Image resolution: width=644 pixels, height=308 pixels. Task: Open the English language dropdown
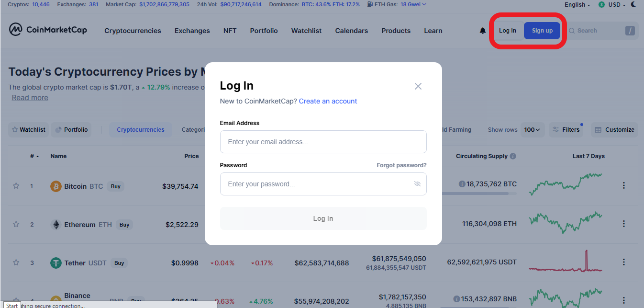point(577,5)
